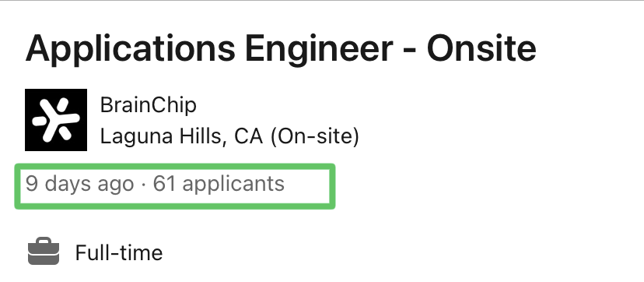The image size is (644, 282).
Task: Click the "CA" state abbreviation
Action: coord(248,136)
